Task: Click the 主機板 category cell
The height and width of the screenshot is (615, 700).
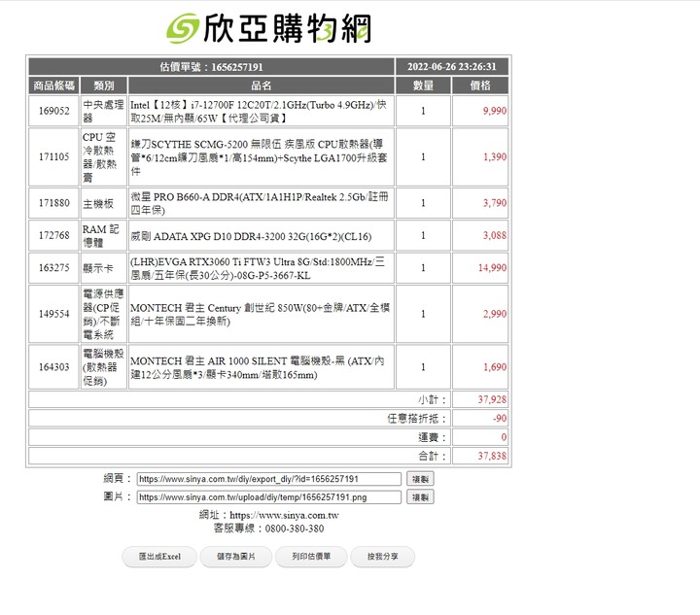Action: click(104, 203)
